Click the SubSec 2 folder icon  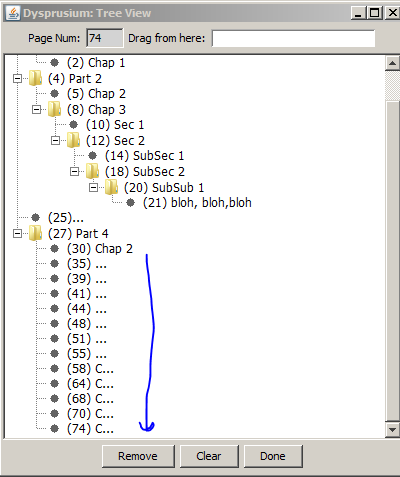point(92,171)
